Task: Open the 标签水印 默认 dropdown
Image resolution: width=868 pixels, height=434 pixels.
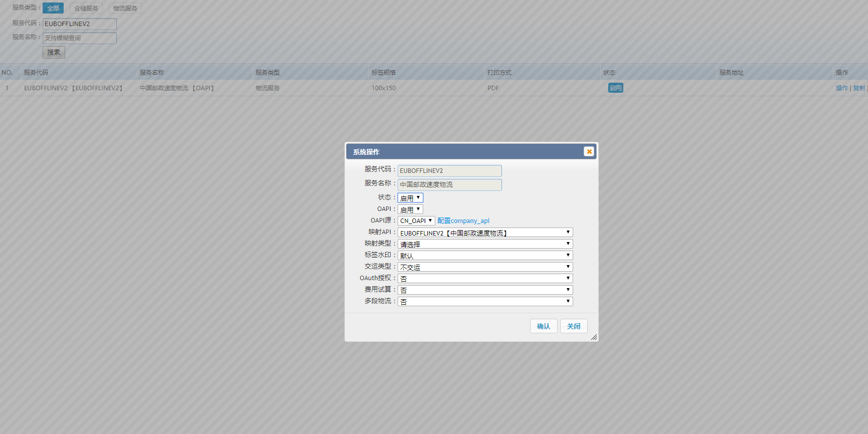Action: (x=485, y=256)
